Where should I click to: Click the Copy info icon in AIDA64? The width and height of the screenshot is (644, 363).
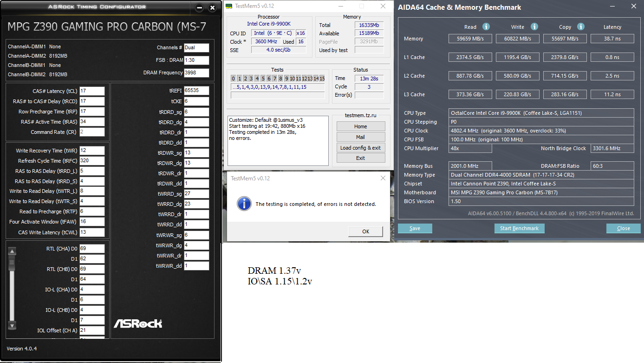580,26
